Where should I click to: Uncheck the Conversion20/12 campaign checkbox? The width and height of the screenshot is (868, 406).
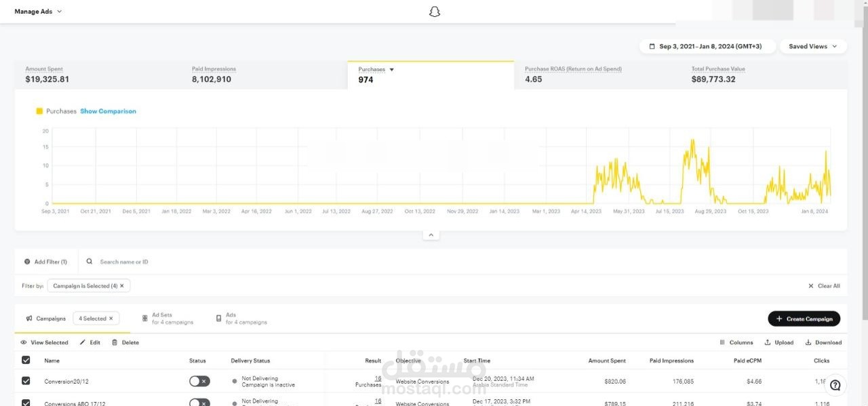26,381
